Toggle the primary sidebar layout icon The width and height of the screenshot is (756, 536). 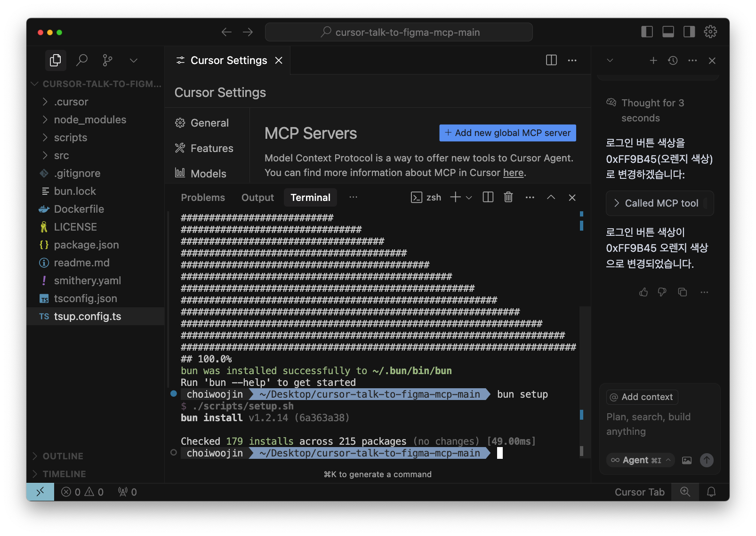click(647, 32)
